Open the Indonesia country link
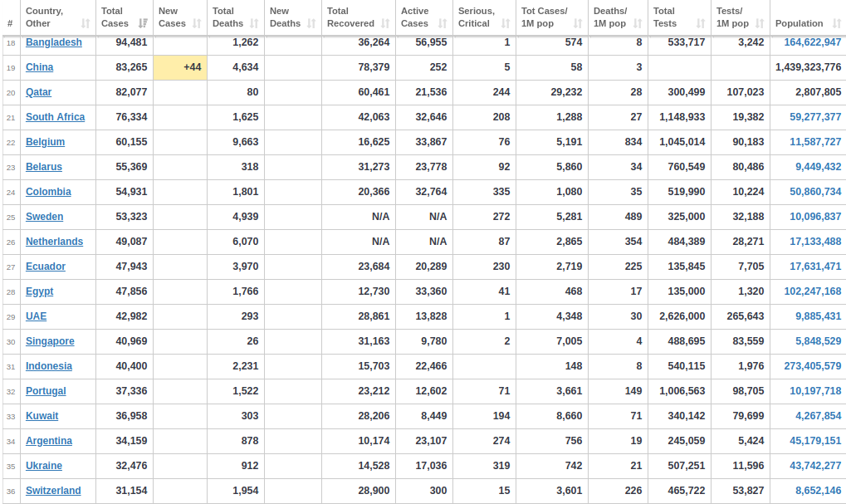The height and width of the screenshot is (504, 846). 48,366
